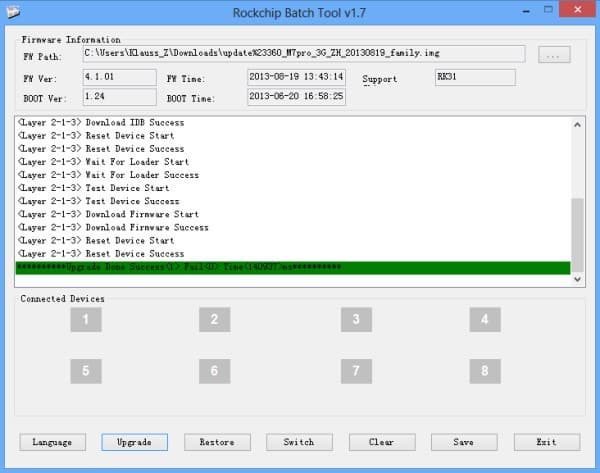The width and height of the screenshot is (600, 473).
Task: Minimize the Rockchip Batch Tool window
Action: point(526,11)
